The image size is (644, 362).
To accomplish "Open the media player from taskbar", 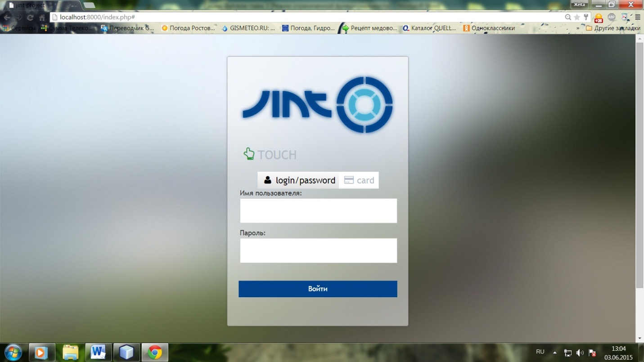I will click(x=42, y=353).
